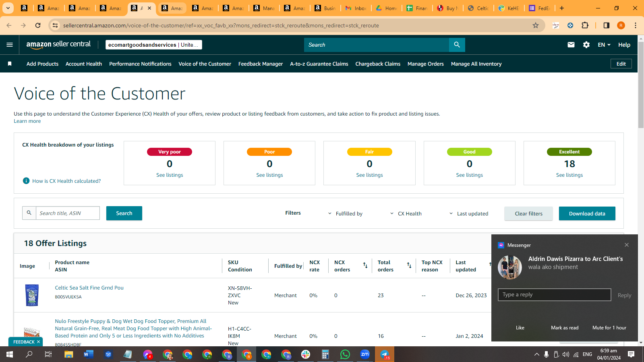644x362 pixels.
Task: Open Chargeback Claims menu item
Action: 378,64
